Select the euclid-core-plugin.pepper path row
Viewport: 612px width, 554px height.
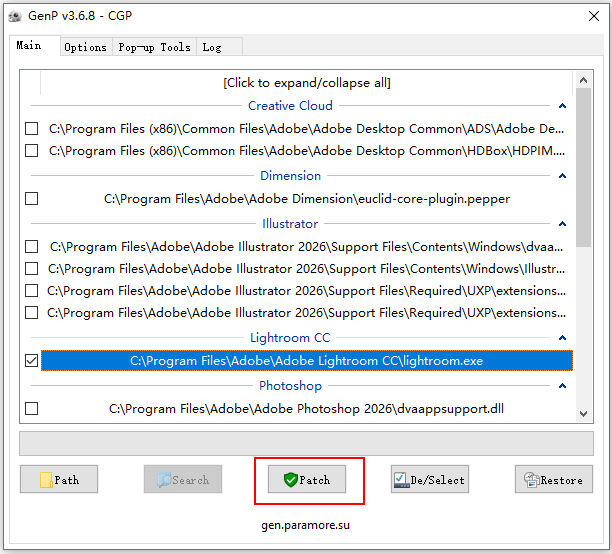pos(307,199)
